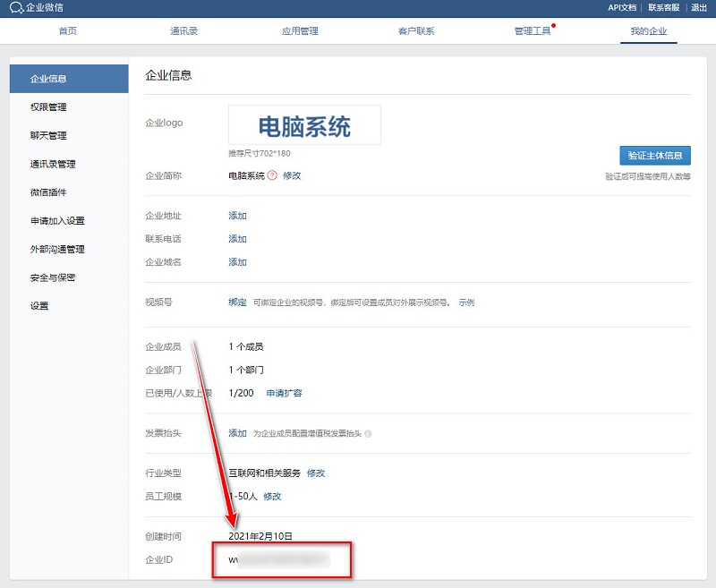The image size is (716, 588).
Task: Click 添加 for 发票抬头
Action: click(x=237, y=433)
